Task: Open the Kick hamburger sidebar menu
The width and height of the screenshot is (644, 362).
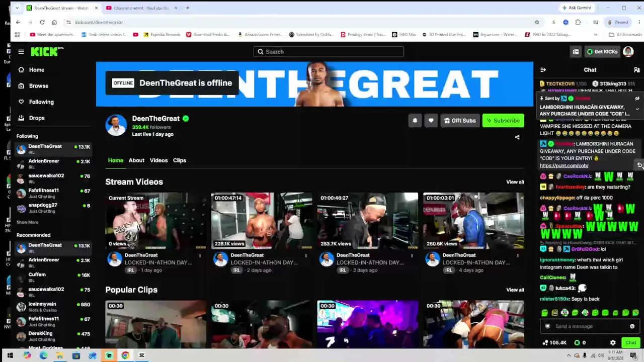Action: click(x=21, y=52)
